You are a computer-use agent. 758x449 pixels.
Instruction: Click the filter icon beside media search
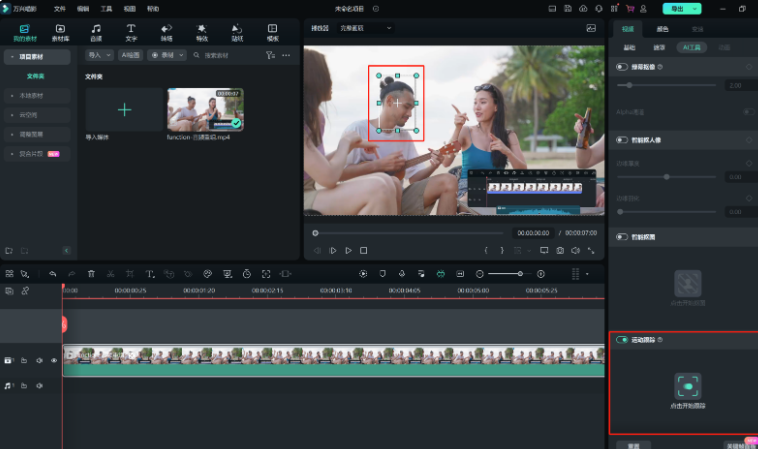coord(270,55)
